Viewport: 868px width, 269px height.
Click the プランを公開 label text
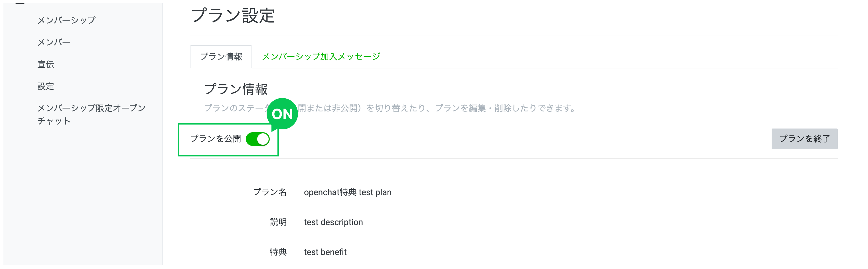(216, 139)
